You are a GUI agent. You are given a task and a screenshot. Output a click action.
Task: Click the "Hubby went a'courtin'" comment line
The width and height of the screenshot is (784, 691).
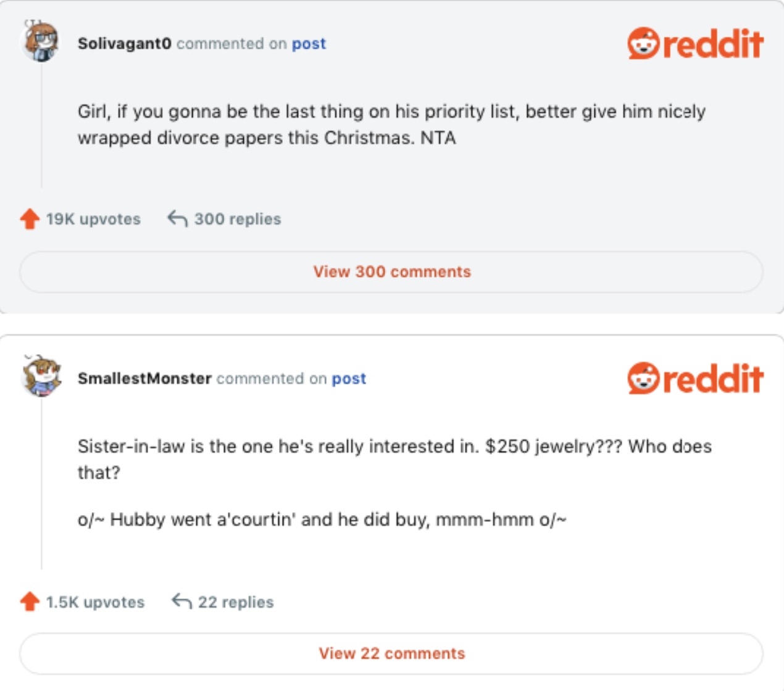(322, 519)
